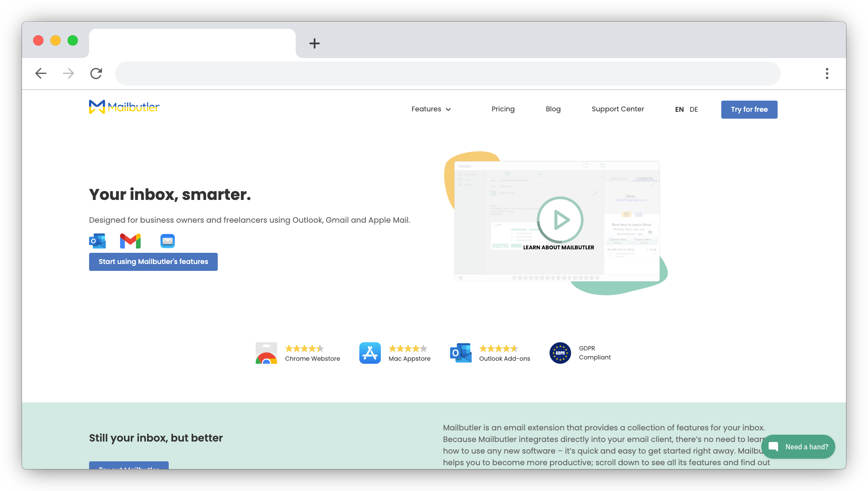Switch language to EN
This screenshot has width=868, height=491.
(x=679, y=109)
